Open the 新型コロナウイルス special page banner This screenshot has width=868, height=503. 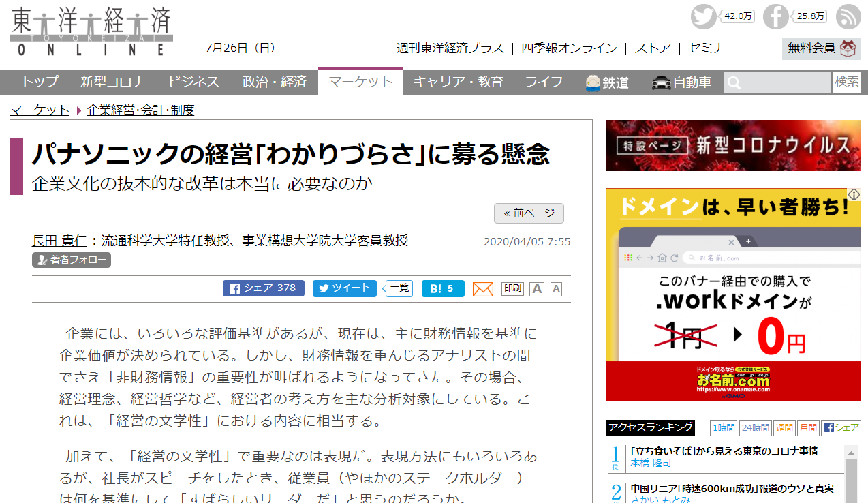tap(733, 146)
